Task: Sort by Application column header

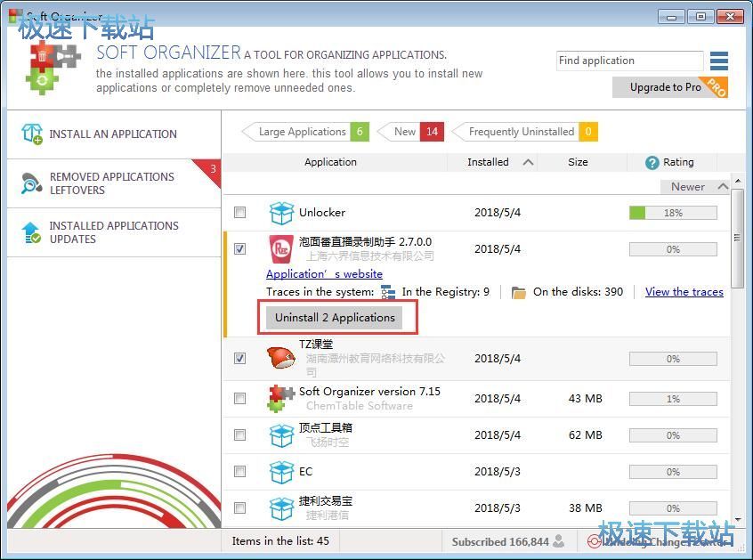Action: tap(330, 162)
